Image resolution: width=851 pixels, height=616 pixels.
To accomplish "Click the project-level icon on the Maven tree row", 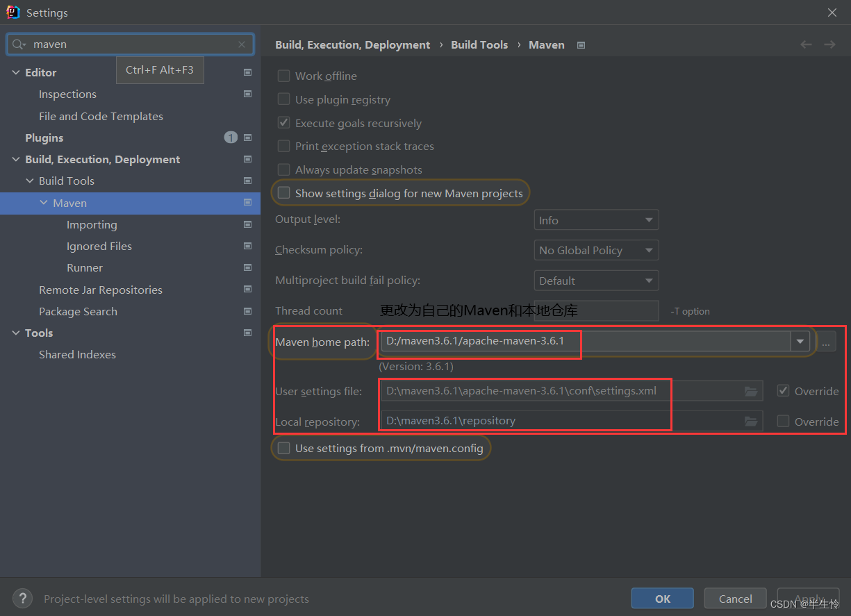I will (x=248, y=203).
